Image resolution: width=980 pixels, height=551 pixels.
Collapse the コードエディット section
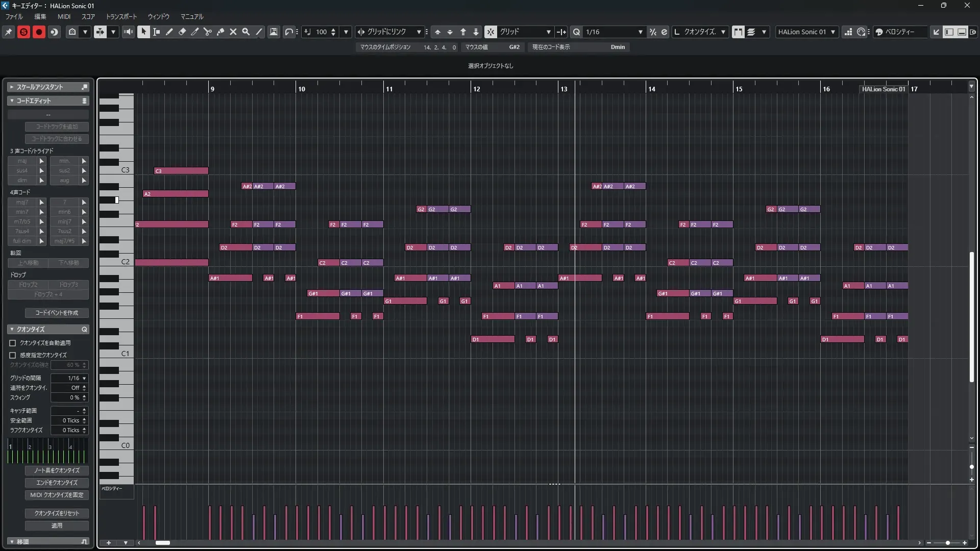(x=12, y=101)
